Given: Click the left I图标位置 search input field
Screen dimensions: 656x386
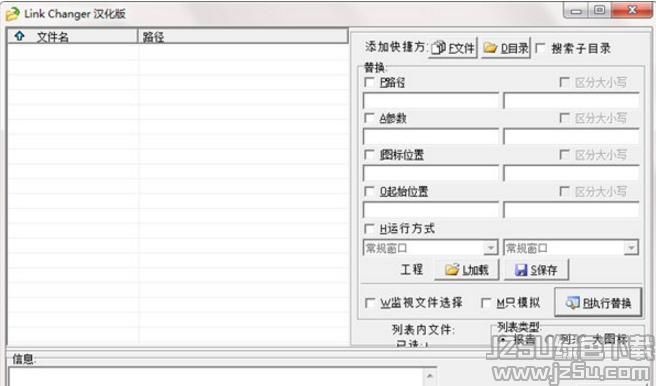Looking at the screenshot, I should click(x=431, y=173).
